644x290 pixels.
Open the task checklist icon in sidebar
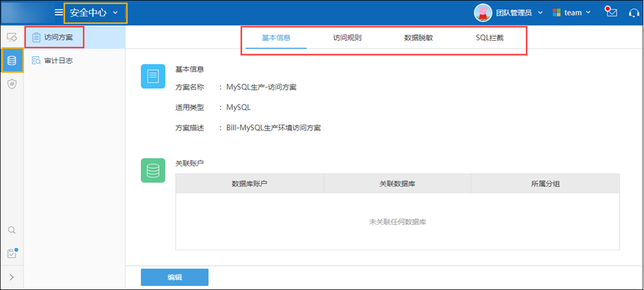coord(12,253)
